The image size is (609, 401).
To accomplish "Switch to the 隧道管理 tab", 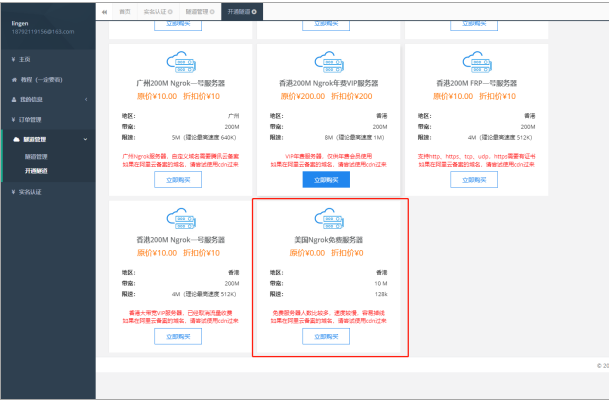I will click(200, 12).
